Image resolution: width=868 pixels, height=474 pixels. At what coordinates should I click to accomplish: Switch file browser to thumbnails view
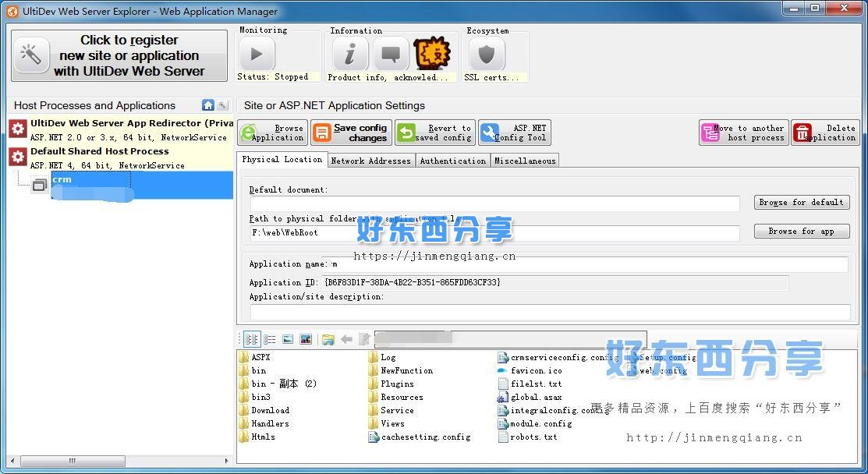point(306,339)
